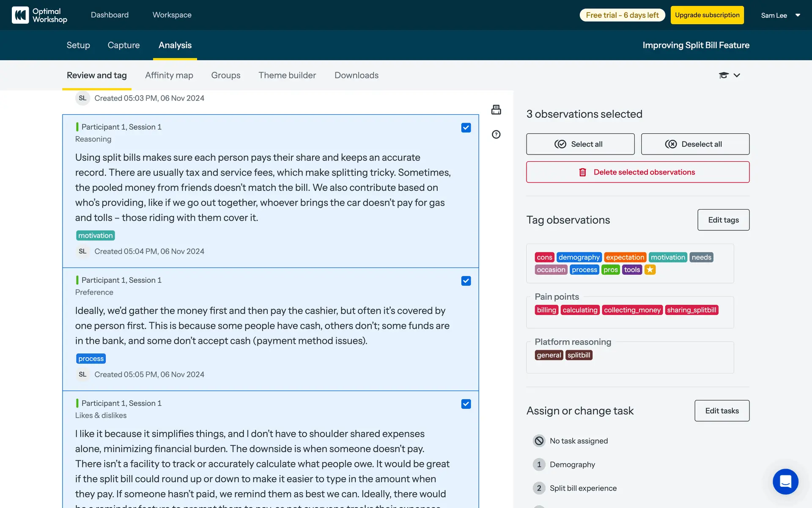Screen dimensions: 812x508
Task: Open the chat support bubble icon
Action: [785, 481]
